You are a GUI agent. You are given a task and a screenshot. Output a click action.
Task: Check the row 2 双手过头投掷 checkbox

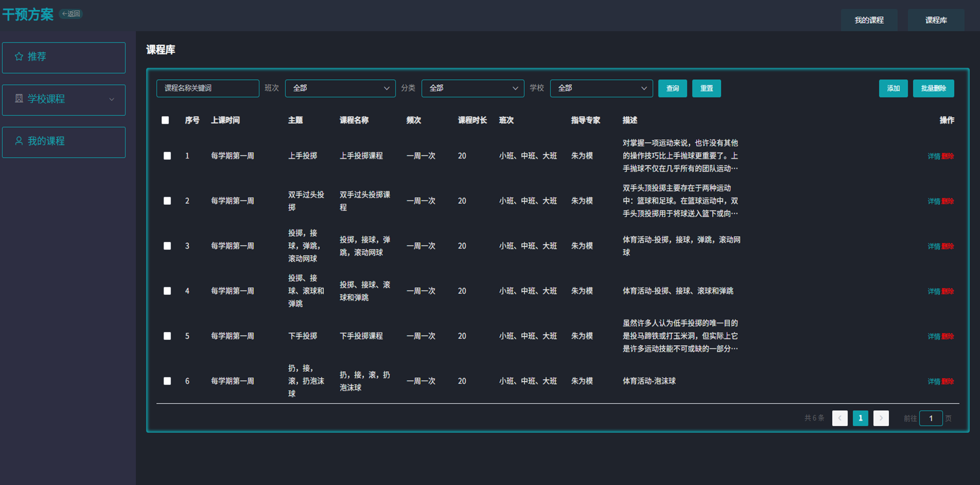tap(167, 201)
